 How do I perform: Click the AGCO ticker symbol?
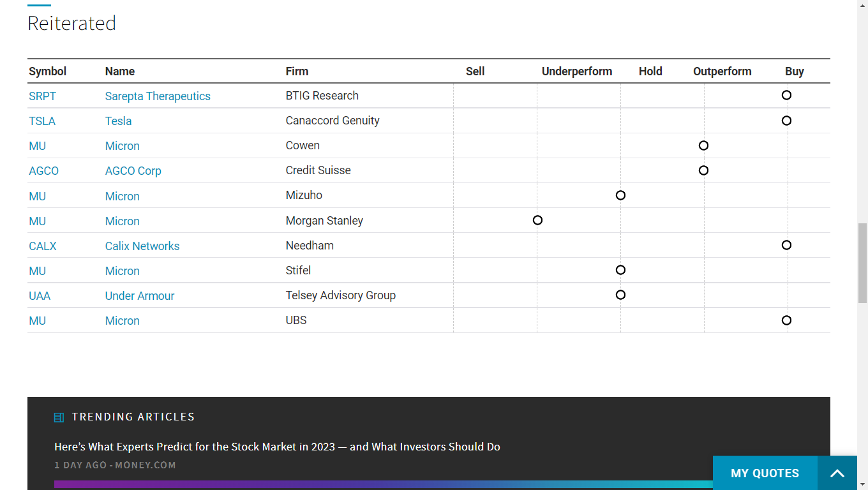(44, 171)
